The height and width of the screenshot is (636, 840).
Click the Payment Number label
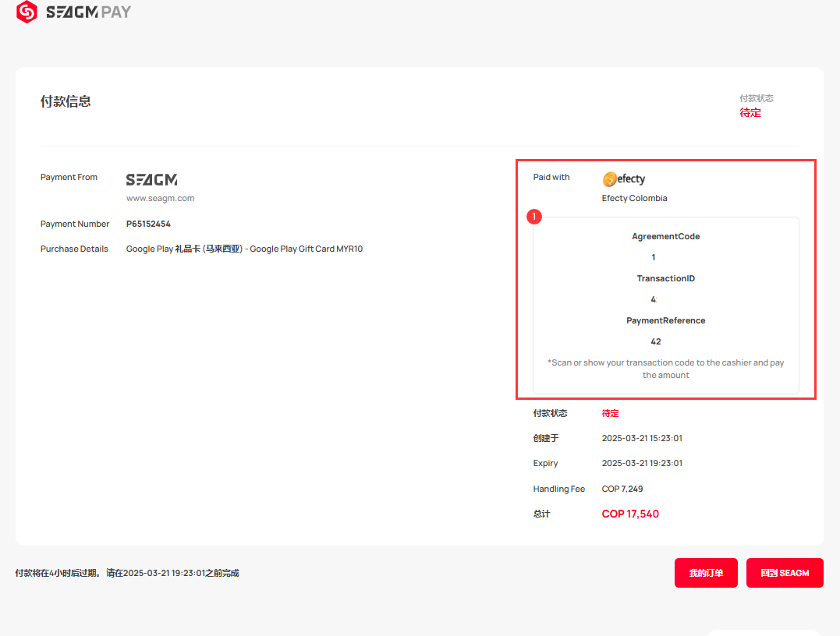pyautogui.click(x=75, y=224)
